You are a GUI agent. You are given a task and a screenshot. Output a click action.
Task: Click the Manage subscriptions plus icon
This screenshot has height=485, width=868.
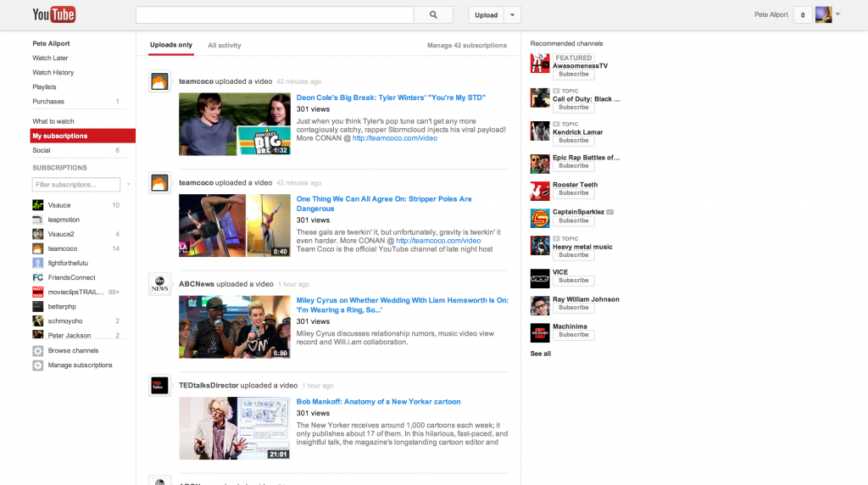pos(37,365)
